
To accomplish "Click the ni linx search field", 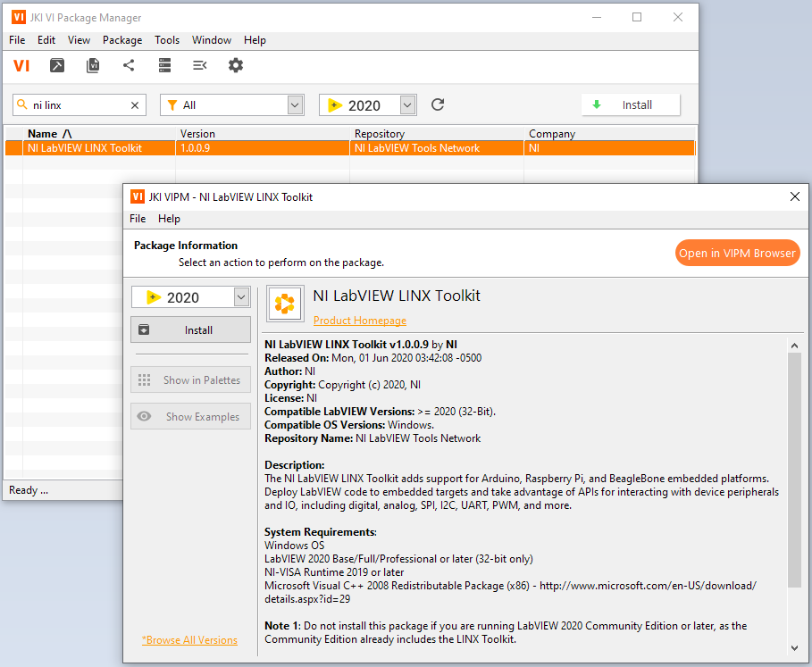I will click(78, 105).
